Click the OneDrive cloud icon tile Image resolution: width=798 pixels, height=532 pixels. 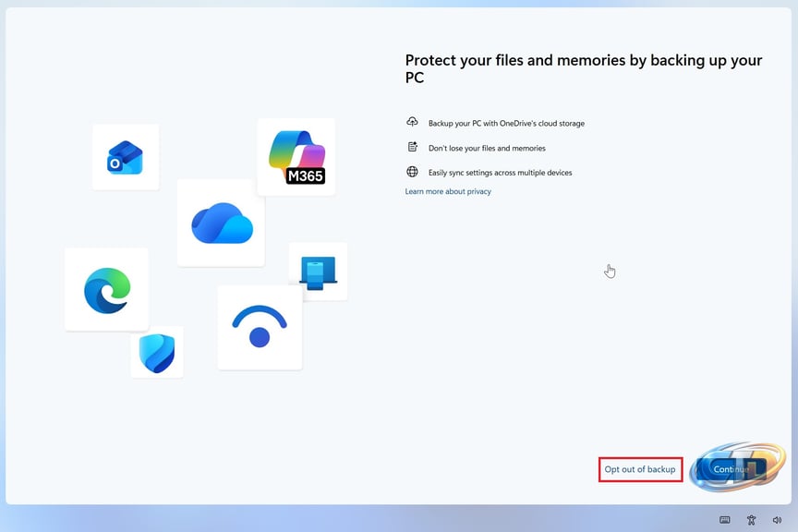pyautogui.click(x=221, y=223)
